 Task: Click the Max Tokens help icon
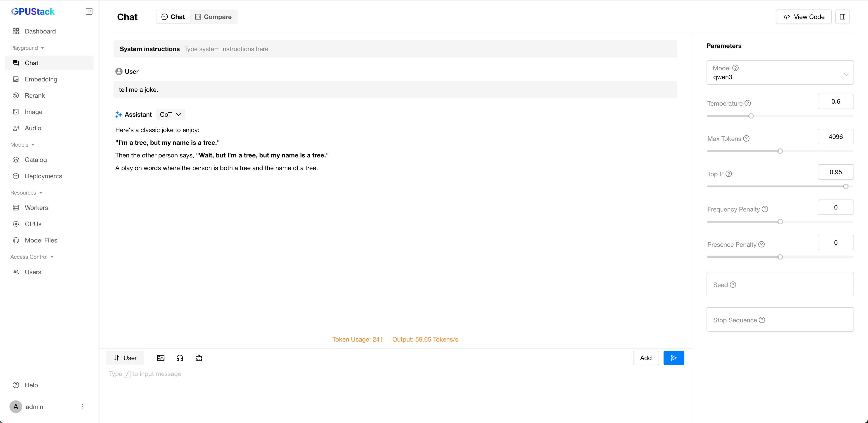point(746,138)
